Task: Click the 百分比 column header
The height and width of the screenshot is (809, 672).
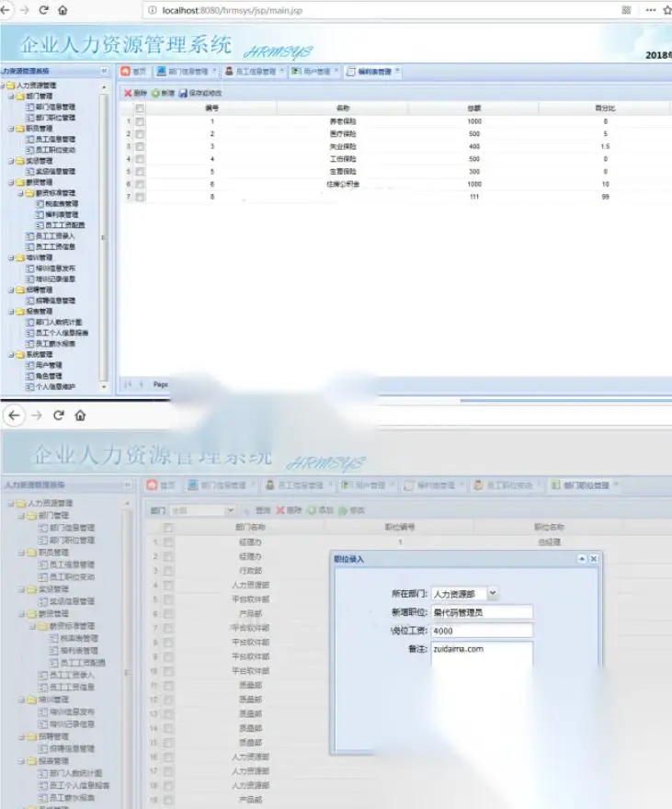Action: point(605,108)
